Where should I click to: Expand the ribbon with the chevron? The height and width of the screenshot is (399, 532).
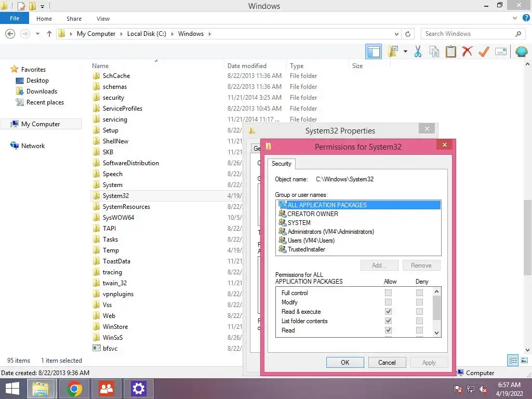coord(515,18)
